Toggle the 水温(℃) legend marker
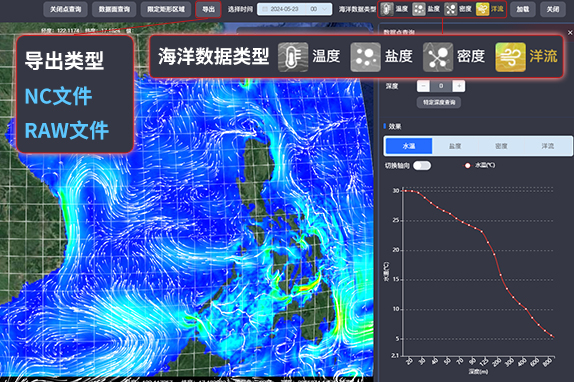Viewport: 574px width, 382px height. [467, 165]
